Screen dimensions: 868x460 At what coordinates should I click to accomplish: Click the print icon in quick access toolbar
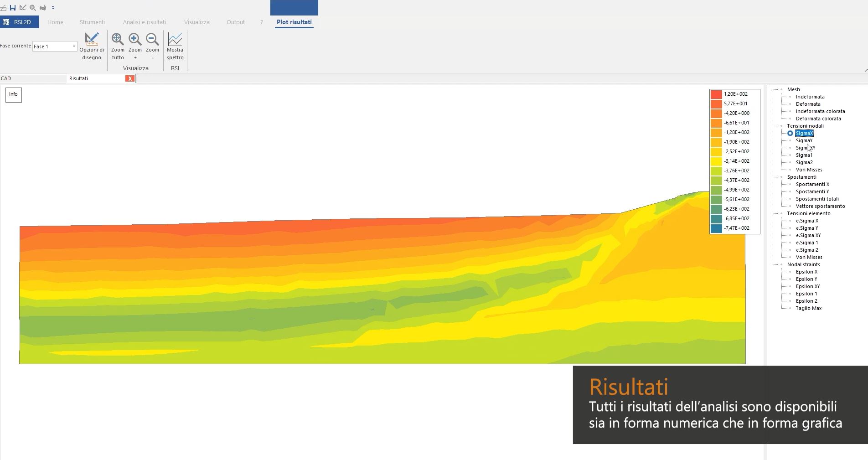pyautogui.click(x=43, y=8)
